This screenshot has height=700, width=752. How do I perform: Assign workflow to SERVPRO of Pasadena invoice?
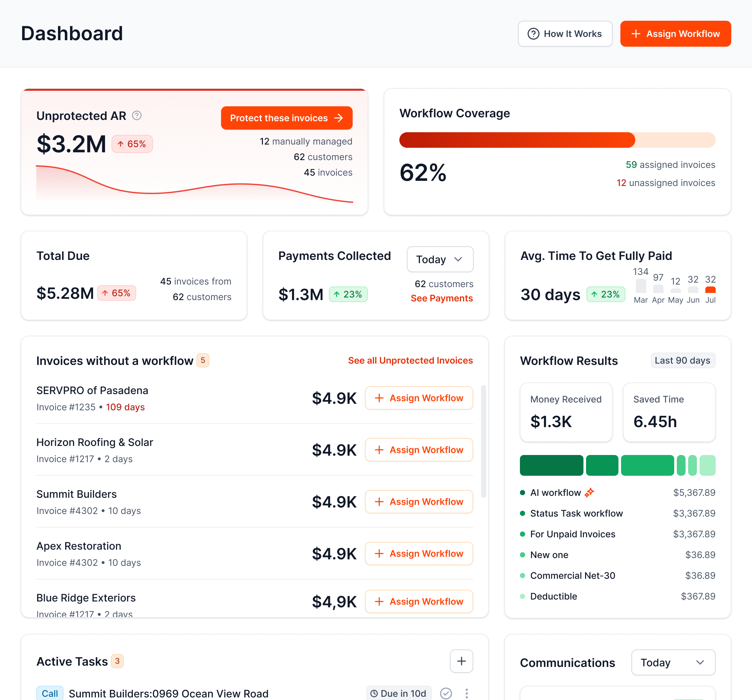point(419,398)
